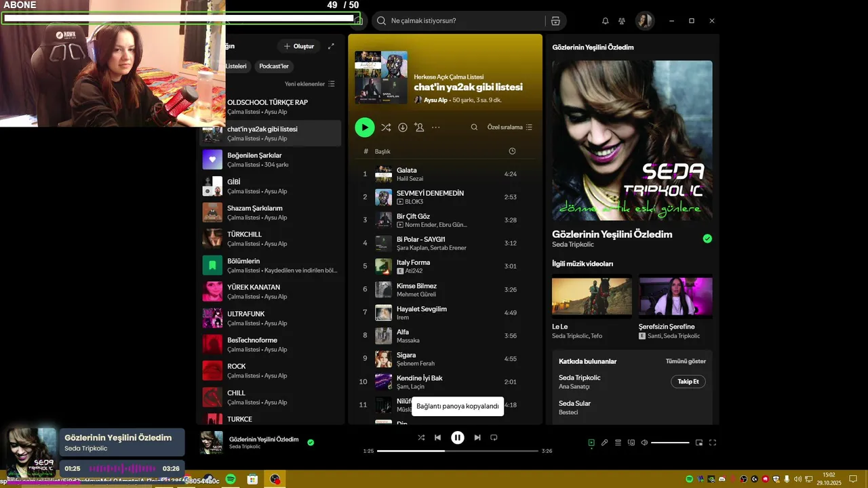Select song Bi Polar - SAYGI1

(x=446, y=243)
